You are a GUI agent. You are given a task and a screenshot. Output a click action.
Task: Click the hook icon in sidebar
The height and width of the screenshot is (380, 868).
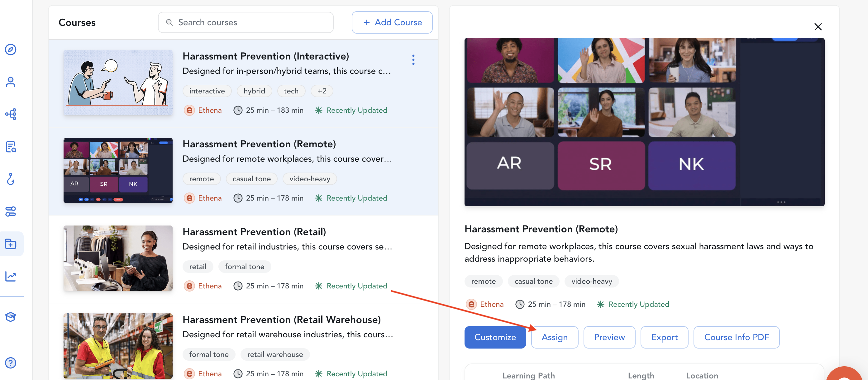tap(11, 179)
